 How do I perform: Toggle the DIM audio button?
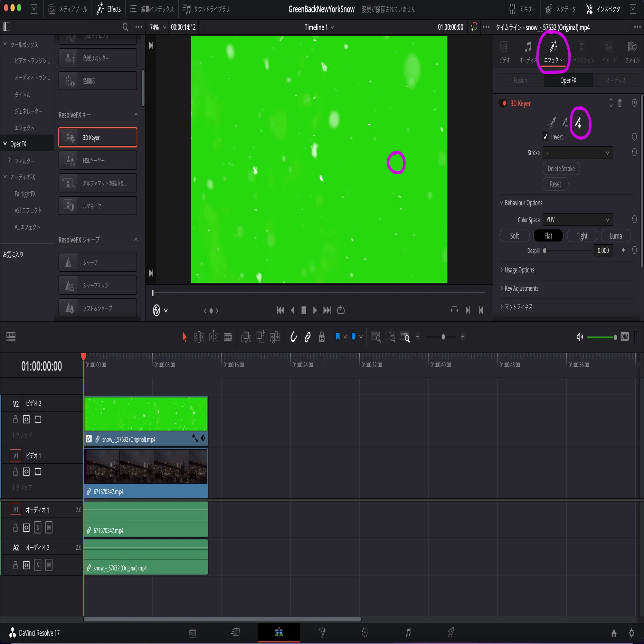click(625, 337)
